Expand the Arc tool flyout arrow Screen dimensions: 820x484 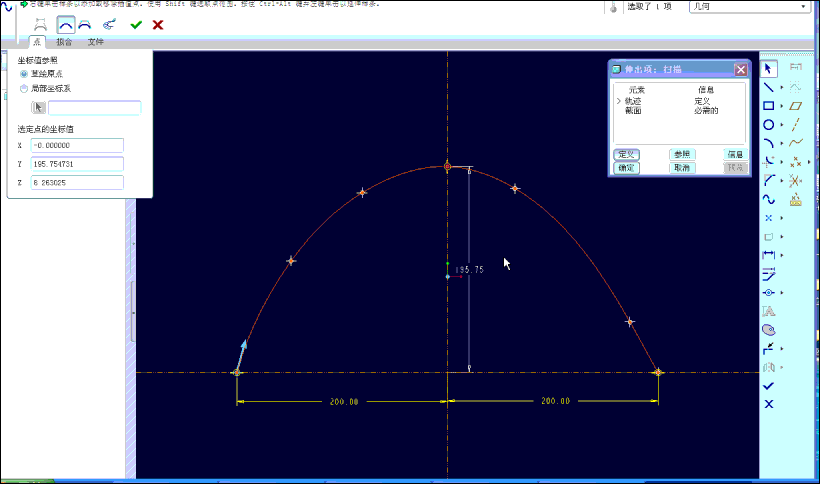click(x=782, y=143)
